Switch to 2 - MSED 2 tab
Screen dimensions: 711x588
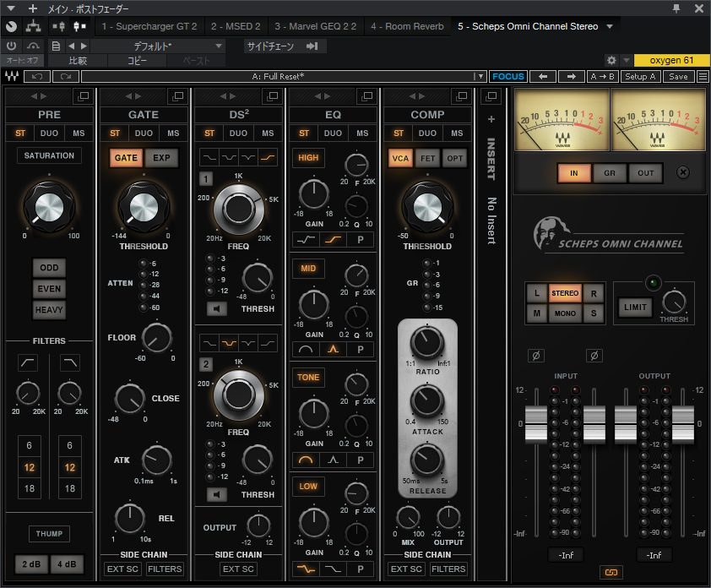click(236, 26)
